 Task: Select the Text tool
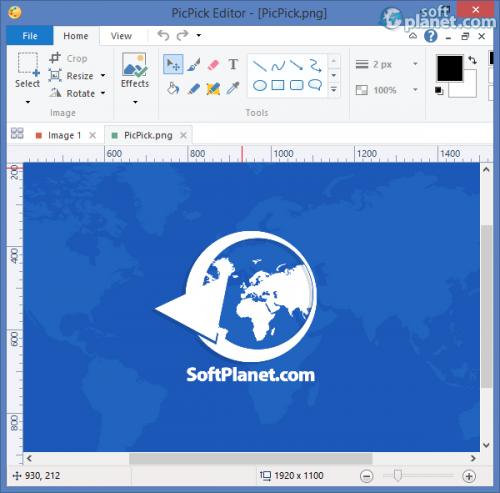tap(233, 64)
